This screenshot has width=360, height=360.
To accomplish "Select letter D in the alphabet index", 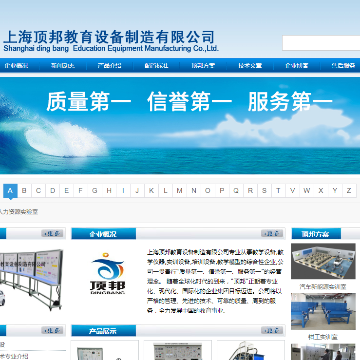I will click(x=53, y=191).
